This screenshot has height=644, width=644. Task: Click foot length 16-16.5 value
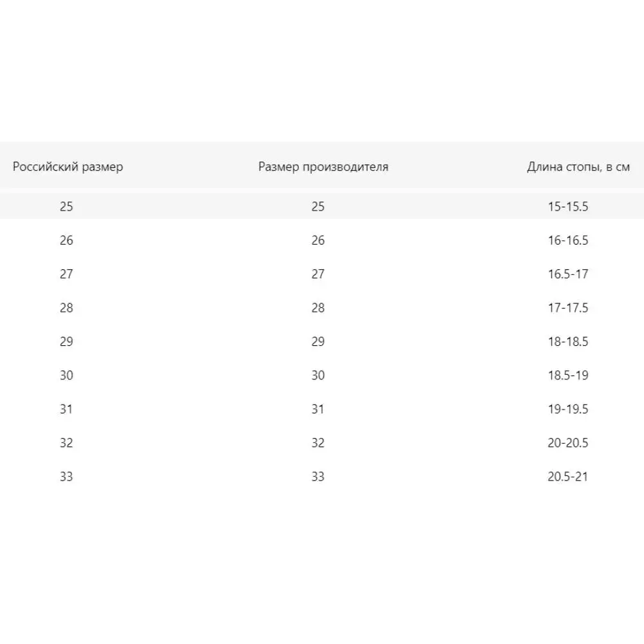coord(569,241)
